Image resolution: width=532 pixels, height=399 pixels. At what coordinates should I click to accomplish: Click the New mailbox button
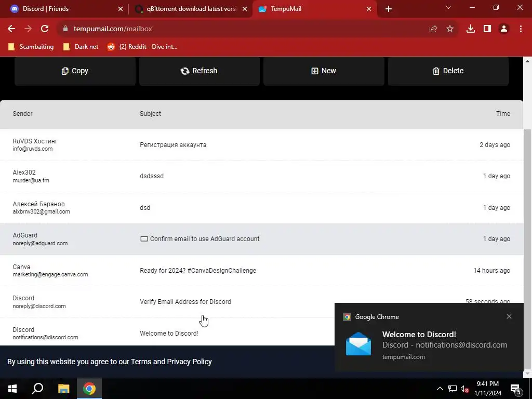(x=324, y=71)
